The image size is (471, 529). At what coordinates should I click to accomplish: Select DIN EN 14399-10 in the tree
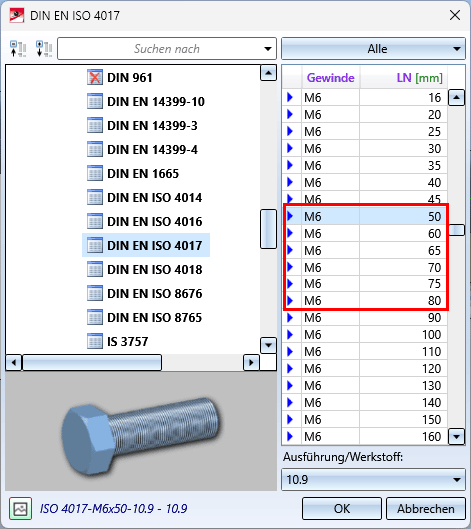pos(156,102)
